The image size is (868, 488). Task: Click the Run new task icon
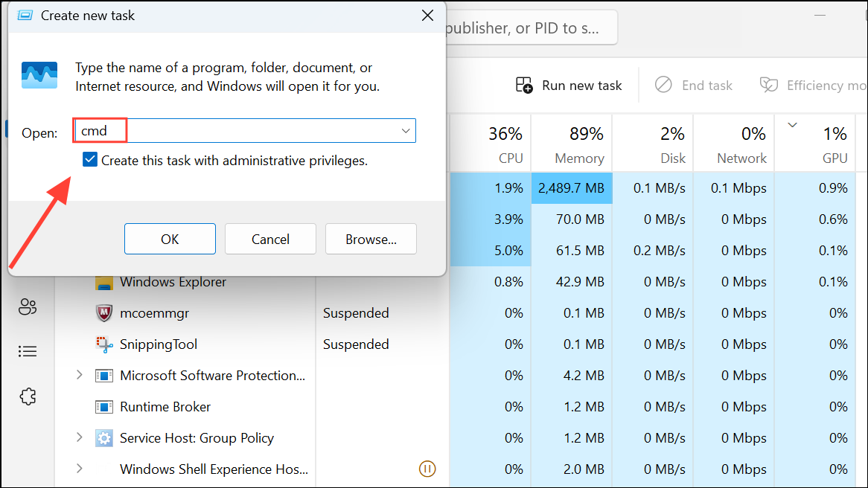[524, 85]
